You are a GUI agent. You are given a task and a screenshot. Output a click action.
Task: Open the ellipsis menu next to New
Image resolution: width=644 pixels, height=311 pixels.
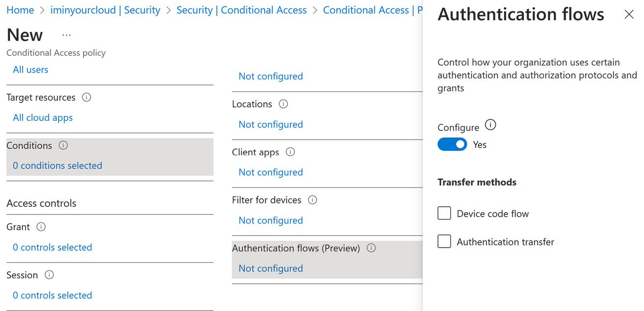coord(66,34)
